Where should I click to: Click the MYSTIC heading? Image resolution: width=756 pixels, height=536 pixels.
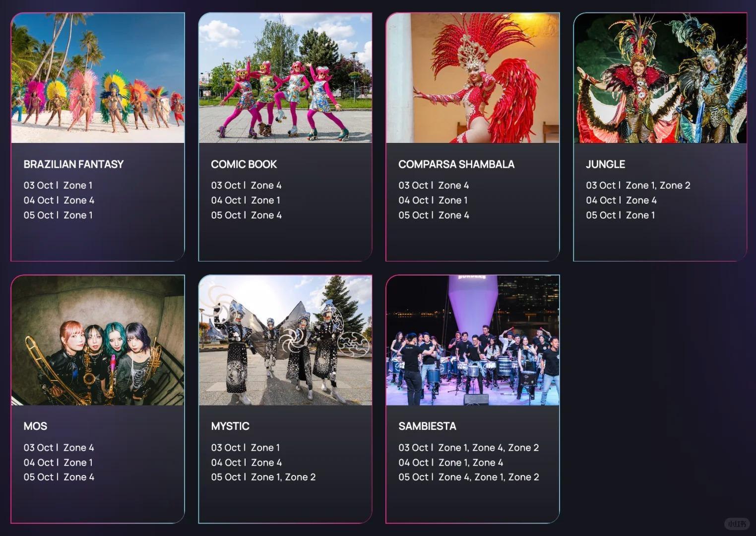click(230, 426)
